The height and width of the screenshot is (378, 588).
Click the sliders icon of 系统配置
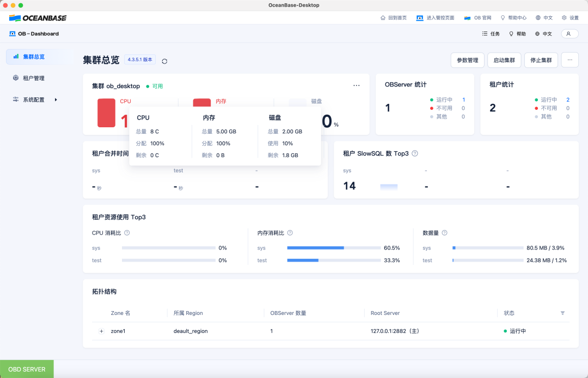pos(16,100)
